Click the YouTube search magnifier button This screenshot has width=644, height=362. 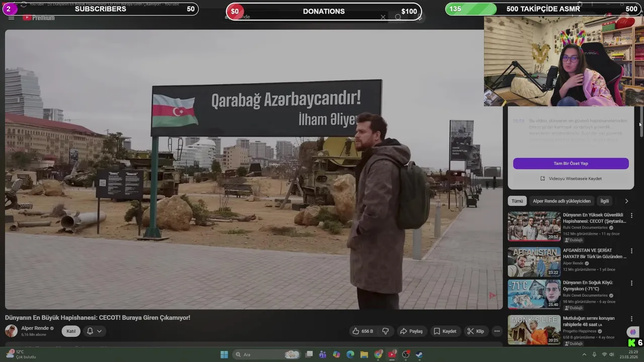pyautogui.click(x=398, y=17)
